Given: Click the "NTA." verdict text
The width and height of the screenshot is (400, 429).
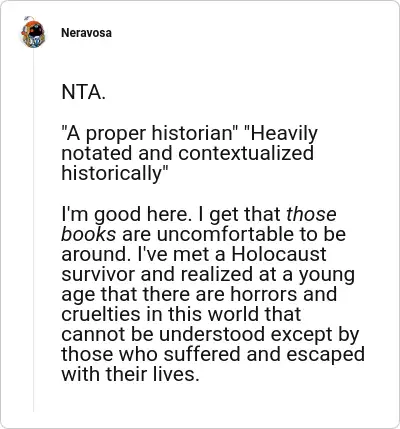Looking at the screenshot, I should point(83,92).
